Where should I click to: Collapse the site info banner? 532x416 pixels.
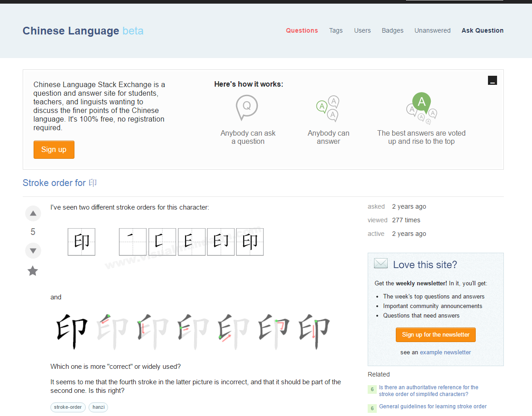(x=493, y=80)
